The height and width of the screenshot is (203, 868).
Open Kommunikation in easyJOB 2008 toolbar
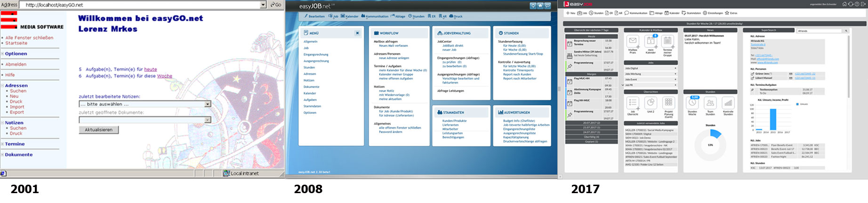click(x=375, y=16)
